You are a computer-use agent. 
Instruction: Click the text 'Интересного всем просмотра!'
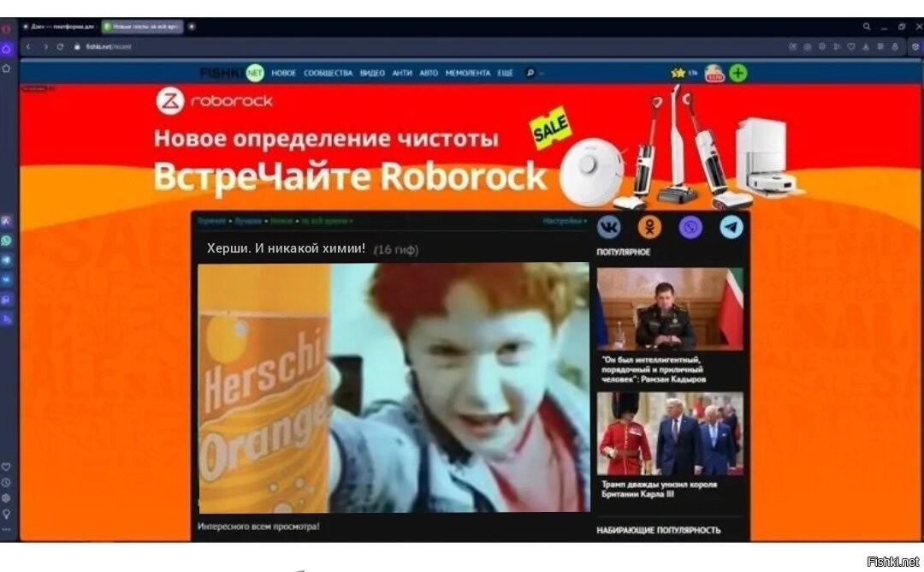258,526
